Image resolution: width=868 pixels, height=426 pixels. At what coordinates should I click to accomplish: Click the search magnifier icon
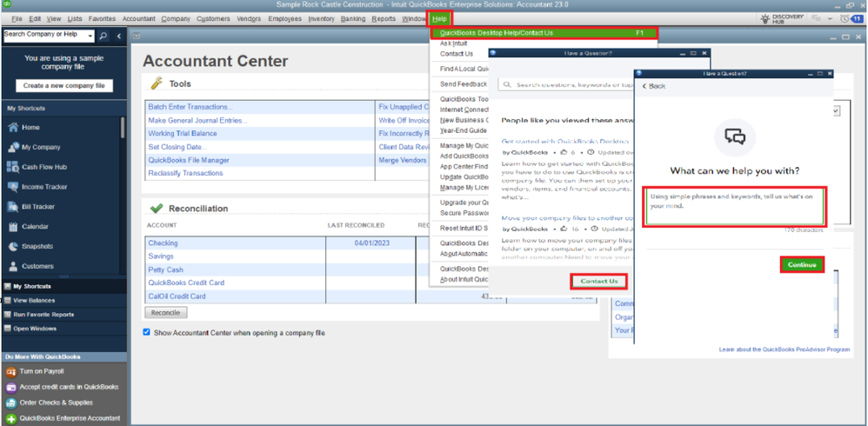[x=103, y=36]
